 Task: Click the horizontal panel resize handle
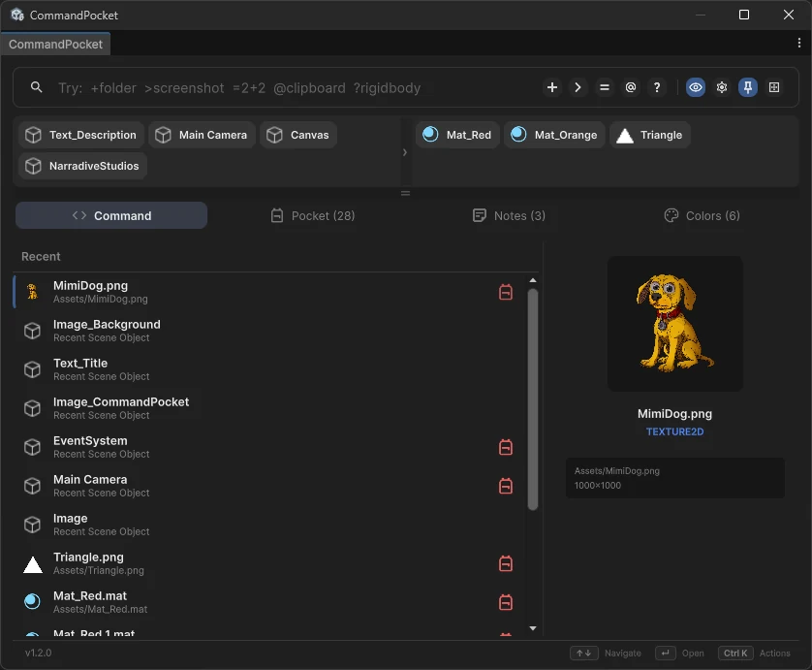click(x=405, y=193)
